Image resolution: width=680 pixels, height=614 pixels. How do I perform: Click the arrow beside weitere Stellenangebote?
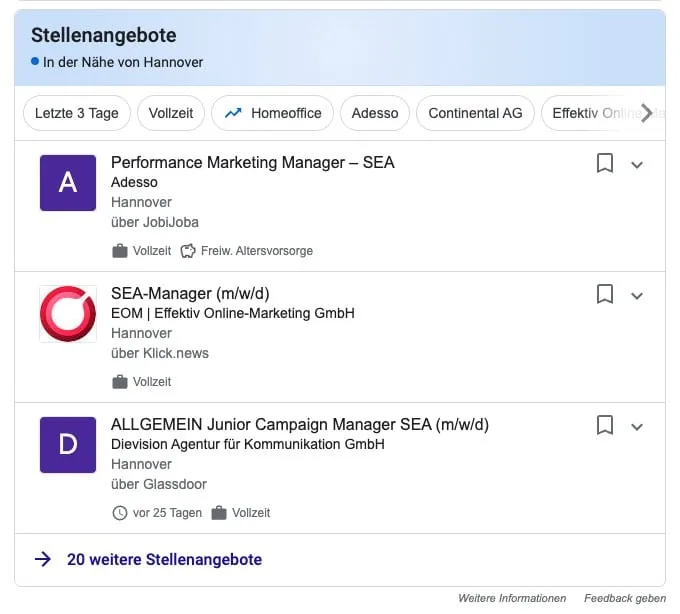pos(43,559)
